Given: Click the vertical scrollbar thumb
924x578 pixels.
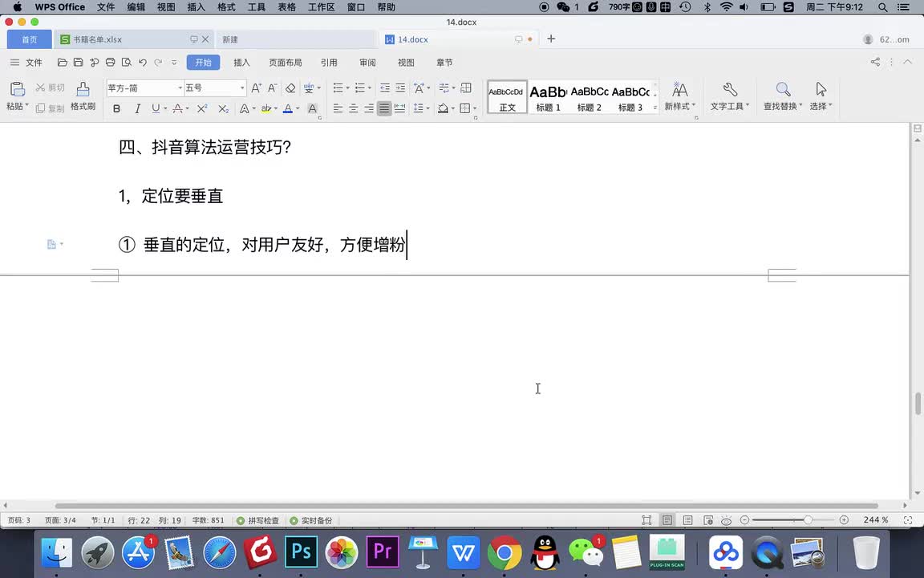Looking at the screenshot, I should pyautogui.click(x=918, y=404).
